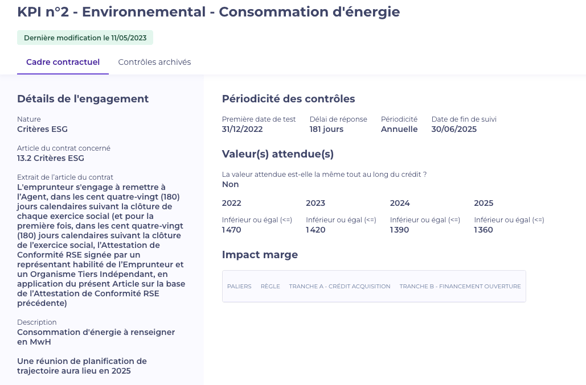Click the 2023 expected value 1420
Image resolution: width=586 pixels, height=385 pixels.
coord(316,230)
